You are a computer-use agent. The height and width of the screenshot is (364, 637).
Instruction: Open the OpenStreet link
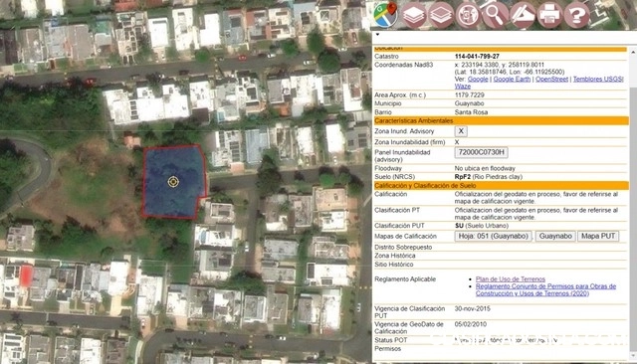point(551,80)
